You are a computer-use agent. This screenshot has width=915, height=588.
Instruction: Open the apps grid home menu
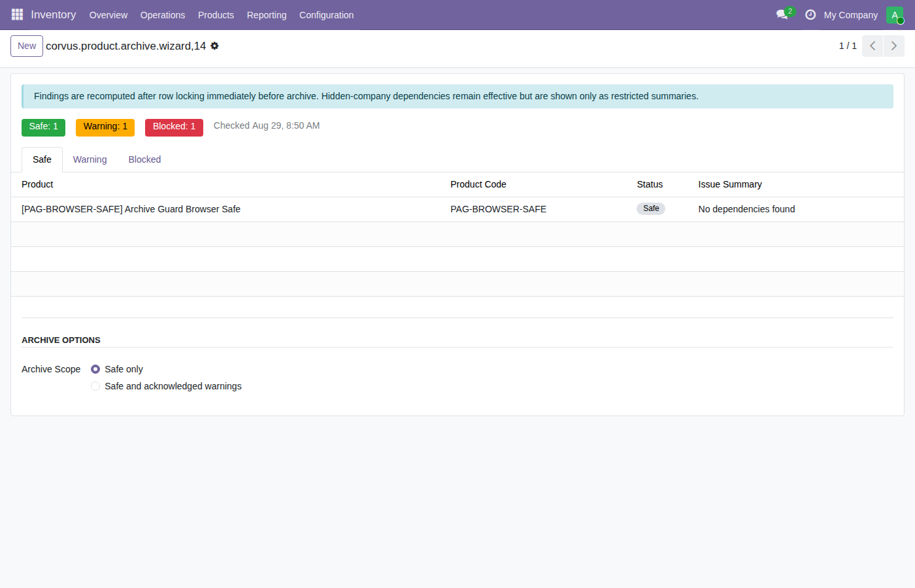pyautogui.click(x=17, y=14)
